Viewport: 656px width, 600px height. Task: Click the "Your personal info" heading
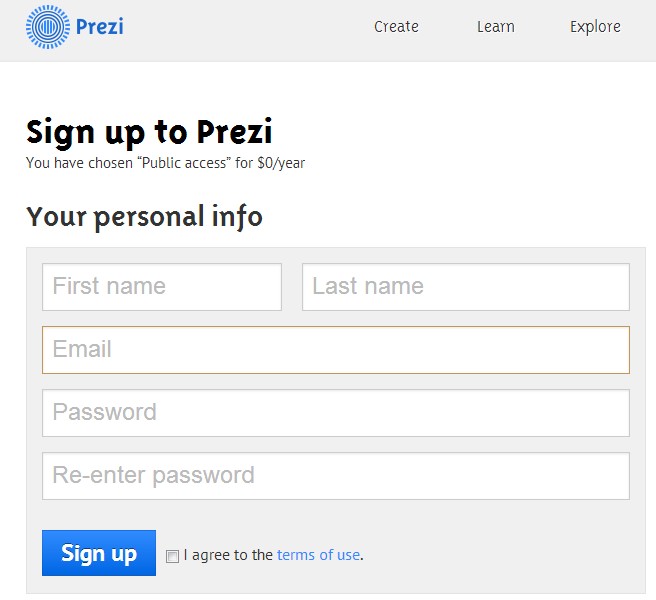coord(144,217)
